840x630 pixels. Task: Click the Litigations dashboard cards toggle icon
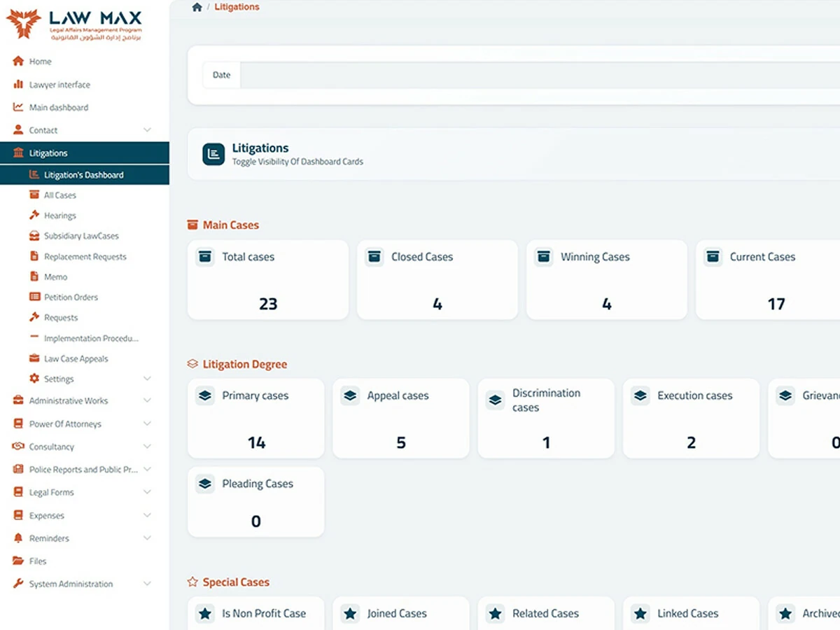[x=213, y=155]
